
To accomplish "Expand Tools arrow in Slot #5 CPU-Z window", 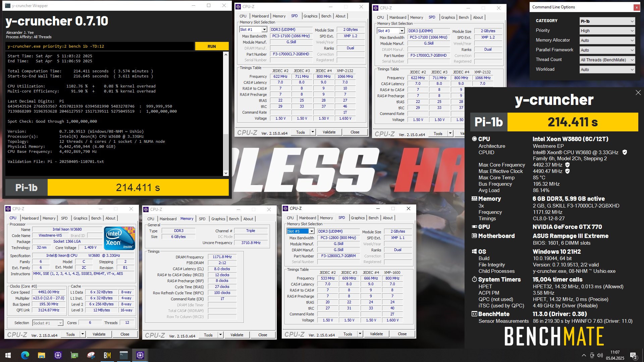I will pyautogui.click(x=360, y=334).
